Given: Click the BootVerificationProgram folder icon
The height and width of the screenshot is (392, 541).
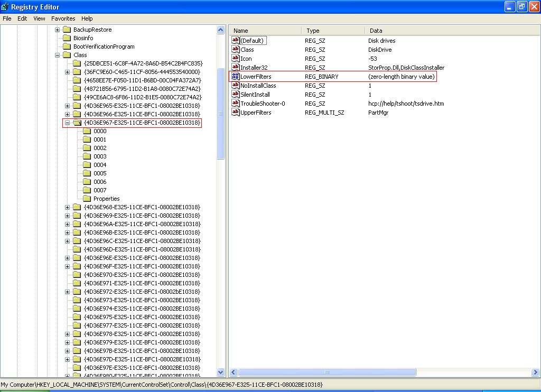Looking at the screenshot, I should pos(67,46).
